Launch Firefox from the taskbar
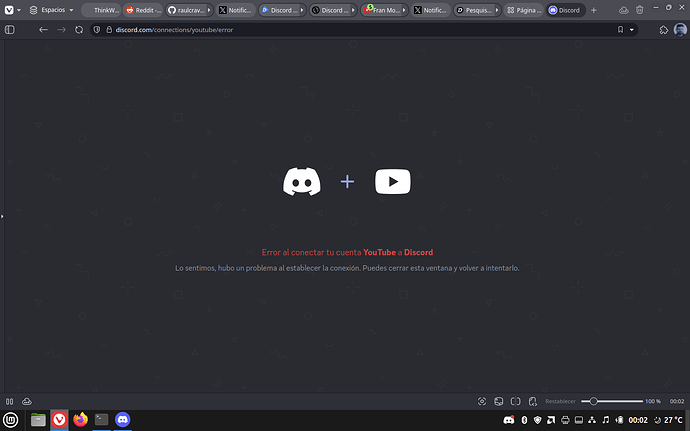The height and width of the screenshot is (431, 690). click(x=81, y=420)
